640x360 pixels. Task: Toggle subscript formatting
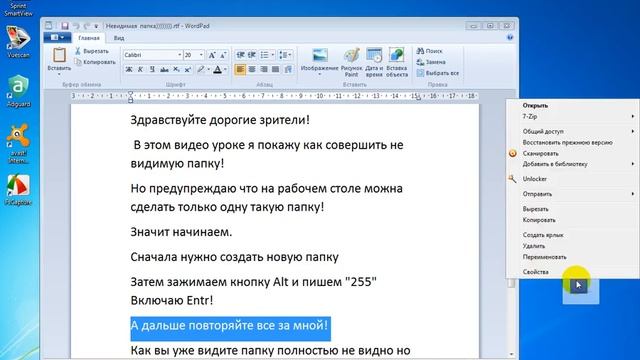176,69
